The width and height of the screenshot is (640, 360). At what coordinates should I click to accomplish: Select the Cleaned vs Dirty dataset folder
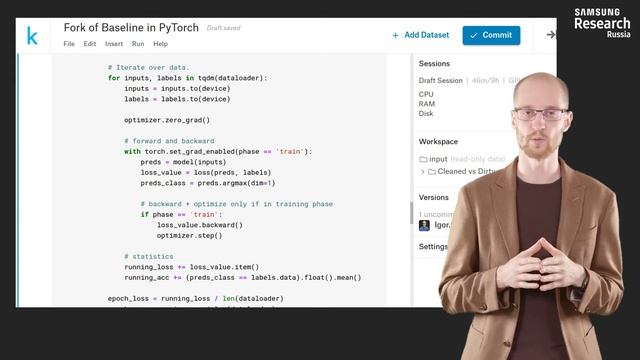coord(466,171)
